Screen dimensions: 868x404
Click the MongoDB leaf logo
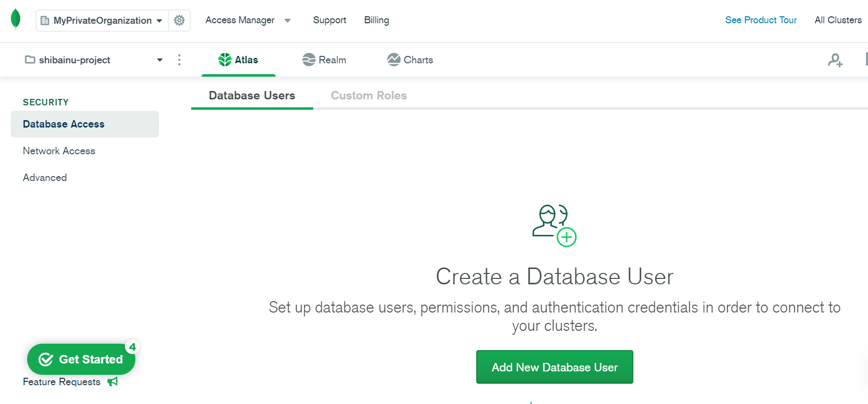pyautogui.click(x=15, y=19)
